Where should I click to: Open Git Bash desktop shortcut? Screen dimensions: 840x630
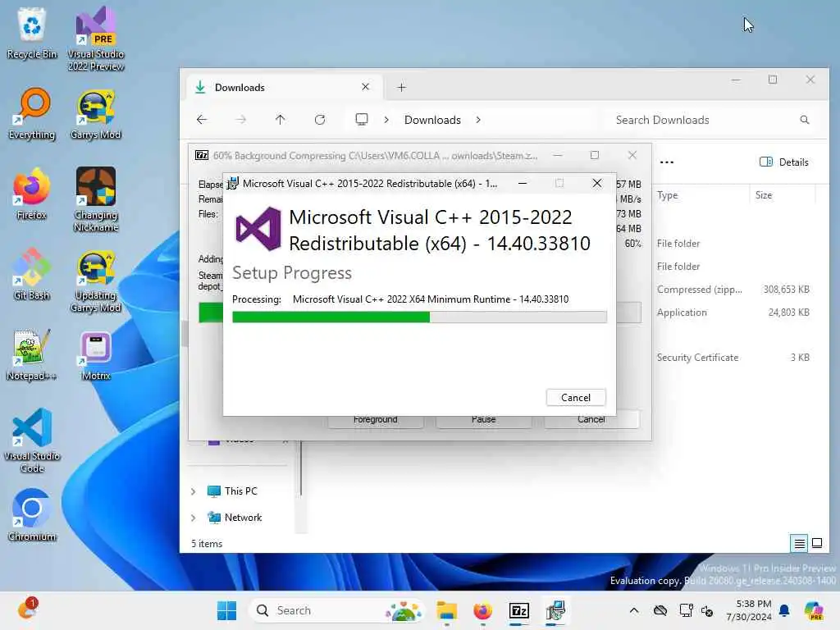(x=32, y=274)
